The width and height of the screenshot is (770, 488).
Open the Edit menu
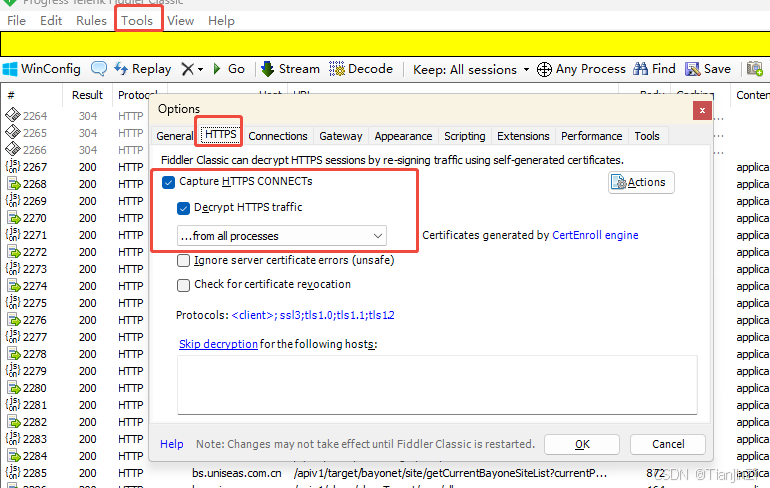tap(51, 21)
